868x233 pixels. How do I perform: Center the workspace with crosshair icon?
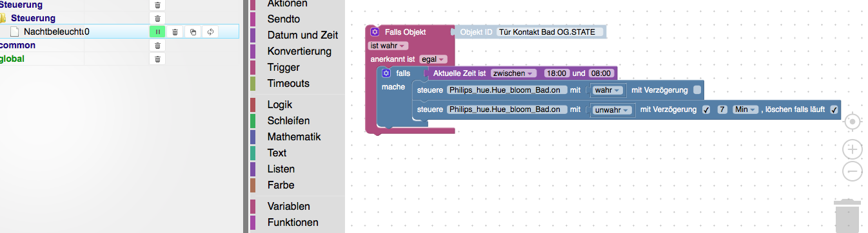pos(852,122)
